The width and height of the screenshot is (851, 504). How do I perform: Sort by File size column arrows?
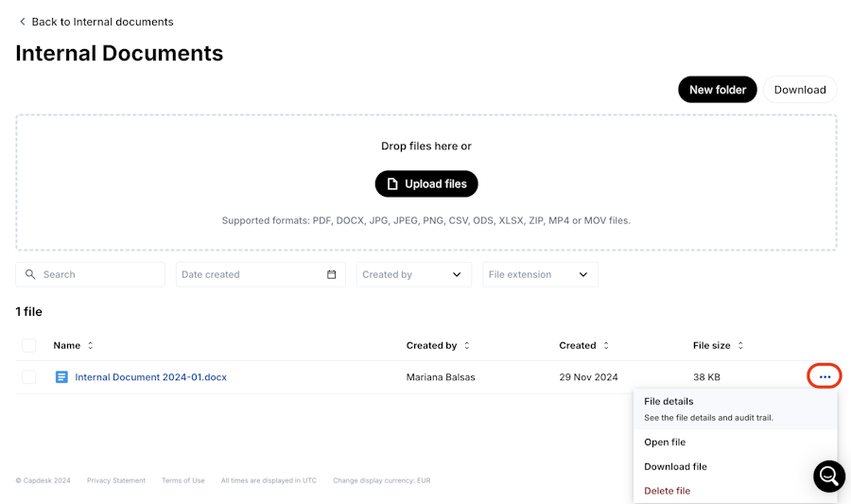[740, 346]
